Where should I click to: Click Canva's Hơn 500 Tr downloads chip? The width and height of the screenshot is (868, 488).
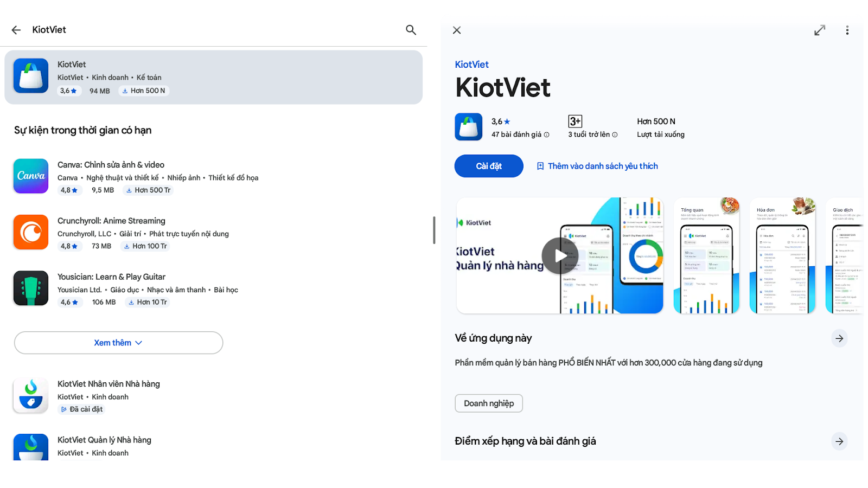148,190
